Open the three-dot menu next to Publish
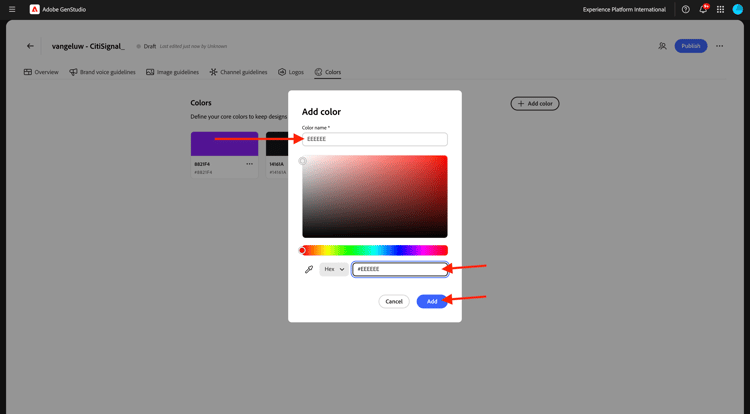750x414 pixels. [719, 46]
